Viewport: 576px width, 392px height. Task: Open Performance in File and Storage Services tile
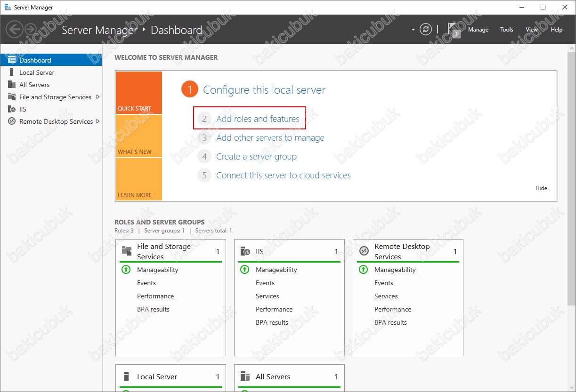pyautogui.click(x=155, y=296)
